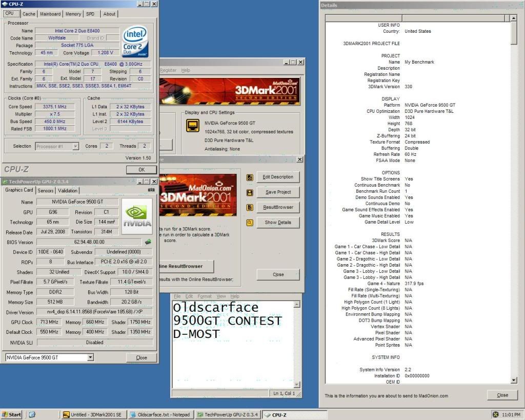Open the Register menu in 3DMark2001

pyautogui.click(x=168, y=70)
